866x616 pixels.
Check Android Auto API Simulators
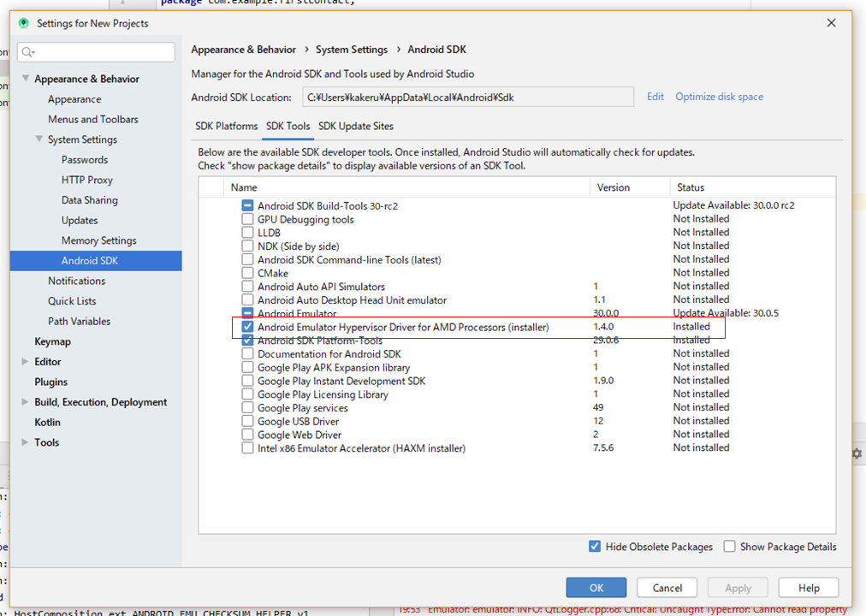[x=247, y=287]
